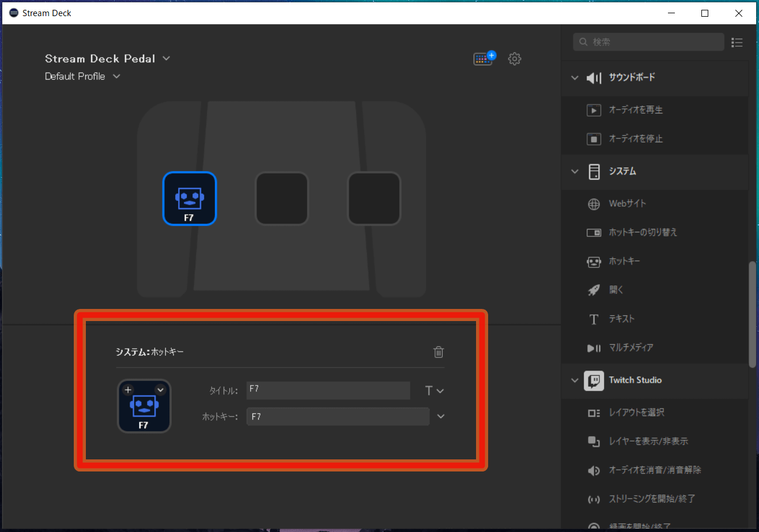
Task: Open the Default Profile dropdown
Action: click(82, 76)
